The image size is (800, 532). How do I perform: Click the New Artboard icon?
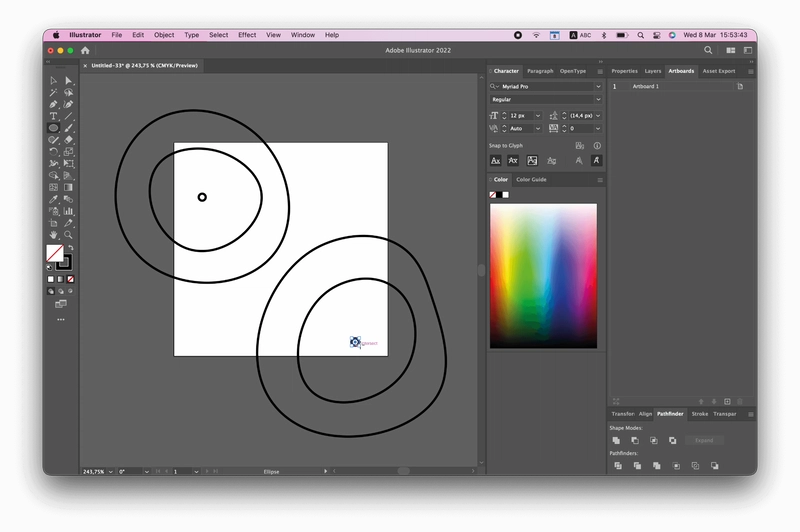(727, 401)
